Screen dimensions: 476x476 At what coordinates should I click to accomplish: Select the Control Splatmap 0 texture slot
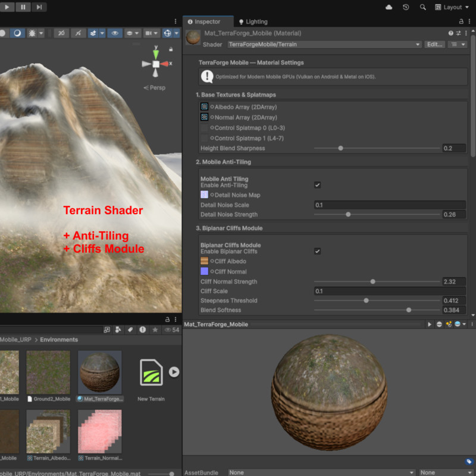(204, 128)
